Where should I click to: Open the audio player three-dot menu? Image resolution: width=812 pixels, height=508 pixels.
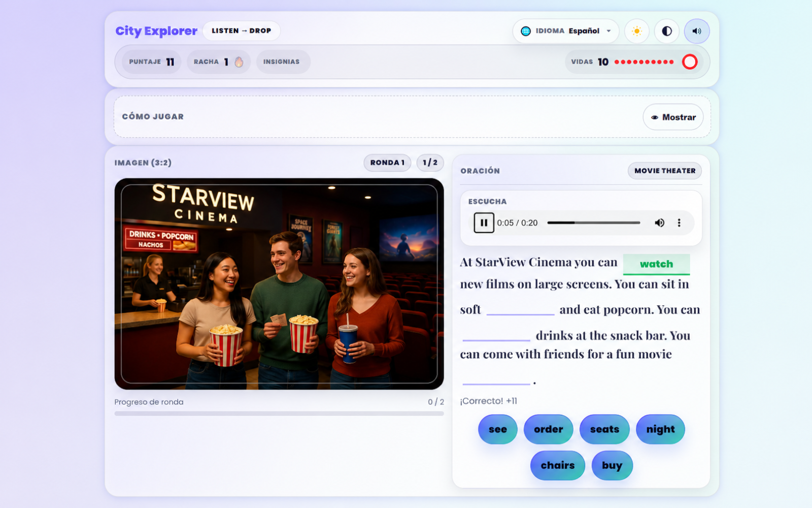(679, 223)
